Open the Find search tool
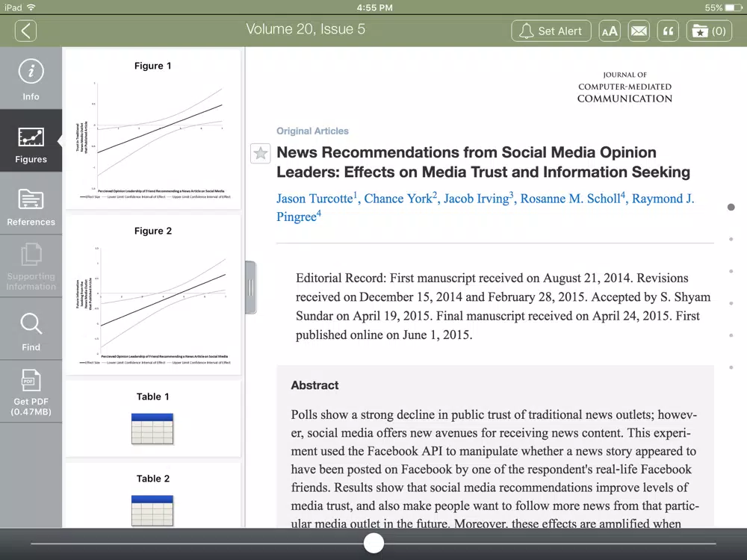 (31, 329)
